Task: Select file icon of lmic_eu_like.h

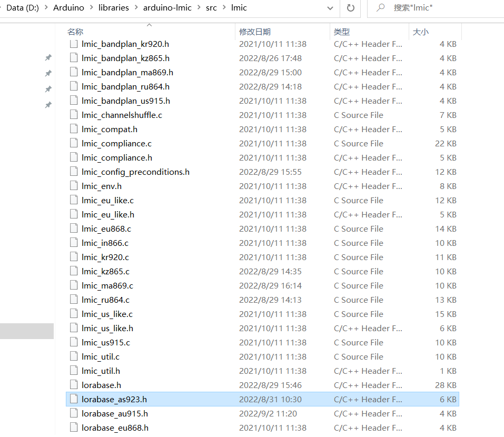Action: pos(74,214)
